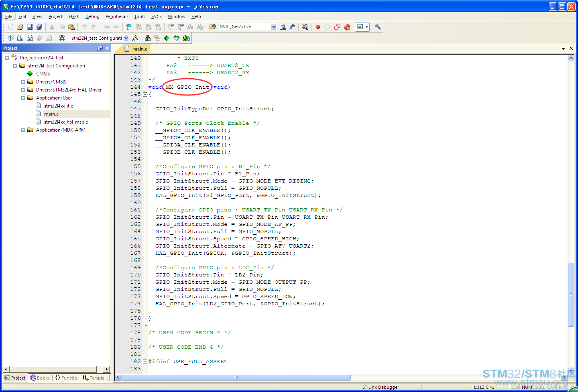This screenshot has width=578, height=392.
Task: Open the Debug menu
Action: tap(92, 16)
